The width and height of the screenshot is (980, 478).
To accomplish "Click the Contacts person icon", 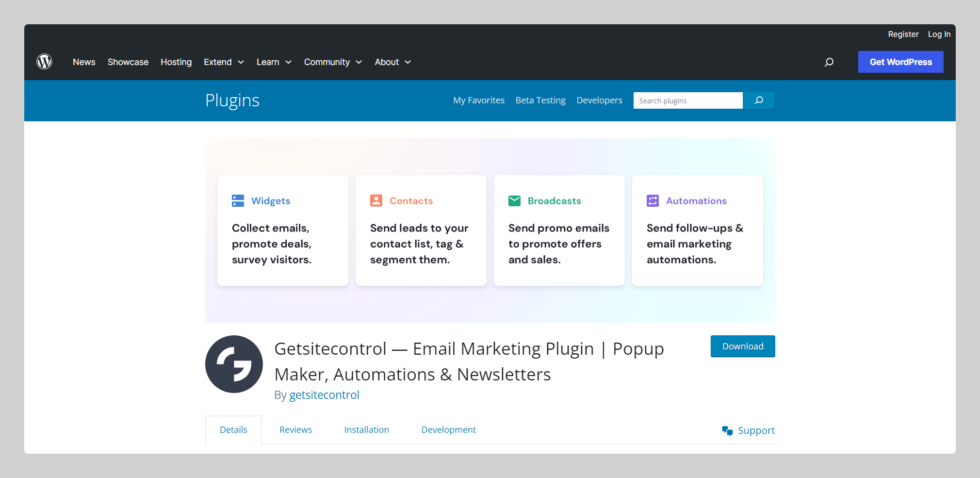I will (x=376, y=200).
